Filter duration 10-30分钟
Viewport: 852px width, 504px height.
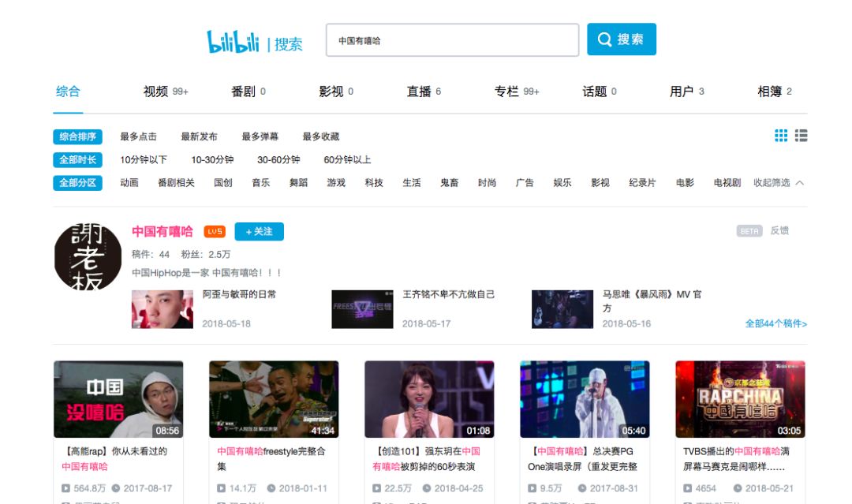point(212,159)
